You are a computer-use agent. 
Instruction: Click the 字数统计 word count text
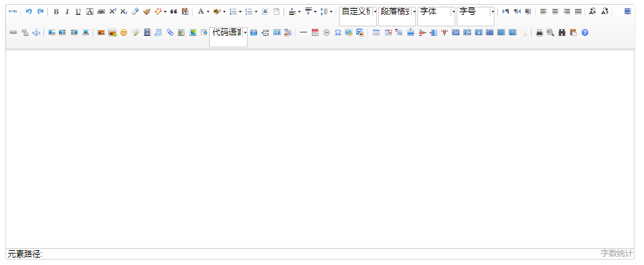coord(616,254)
